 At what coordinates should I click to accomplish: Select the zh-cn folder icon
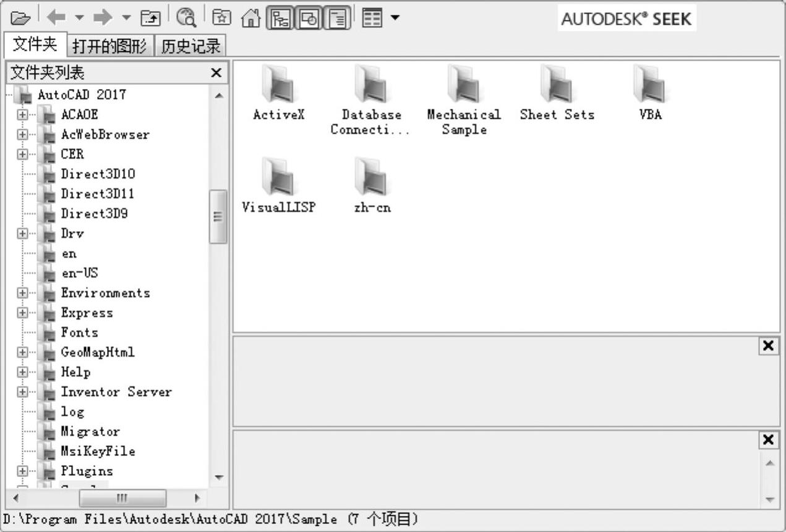point(371,177)
